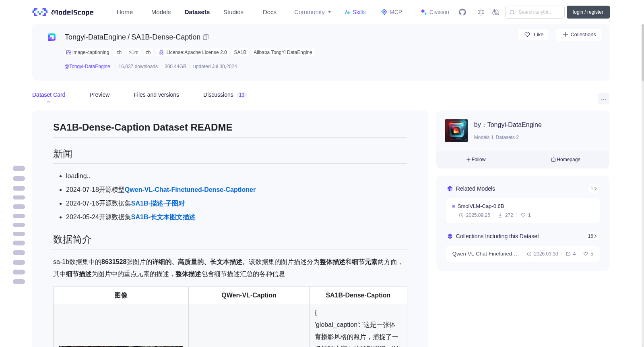Switch language with the translate icon
Image resolution: width=644 pixels, height=347 pixels.
(495, 12)
